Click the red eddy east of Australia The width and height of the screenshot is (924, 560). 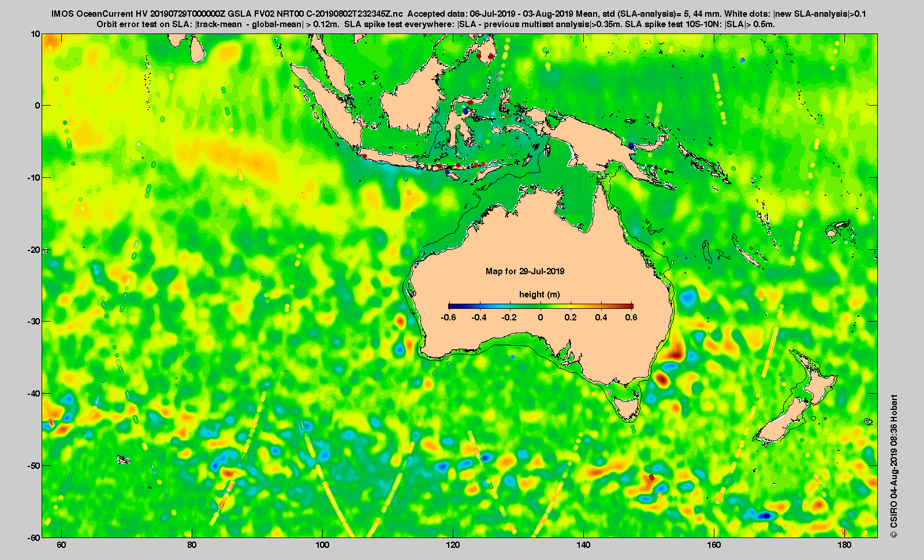(x=674, y=350)
